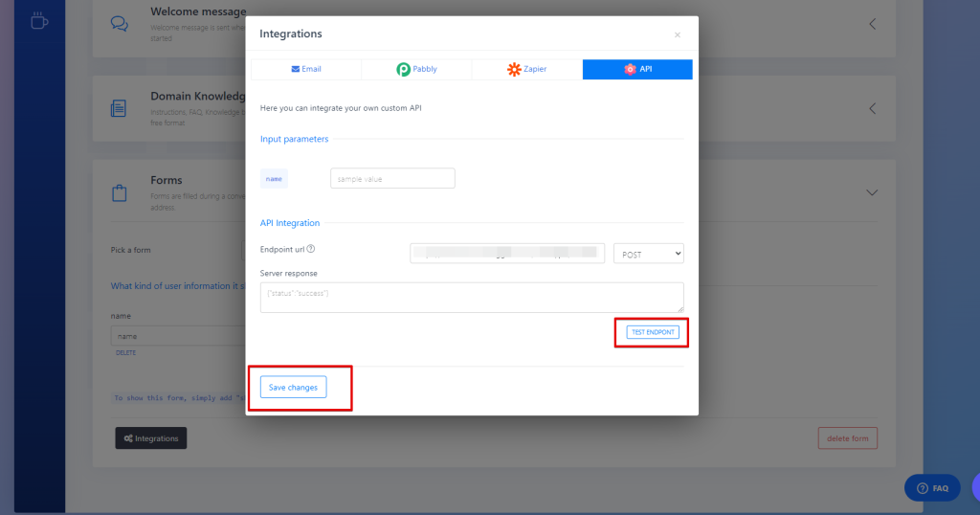Open the FAQ help button

coord(933,488)
